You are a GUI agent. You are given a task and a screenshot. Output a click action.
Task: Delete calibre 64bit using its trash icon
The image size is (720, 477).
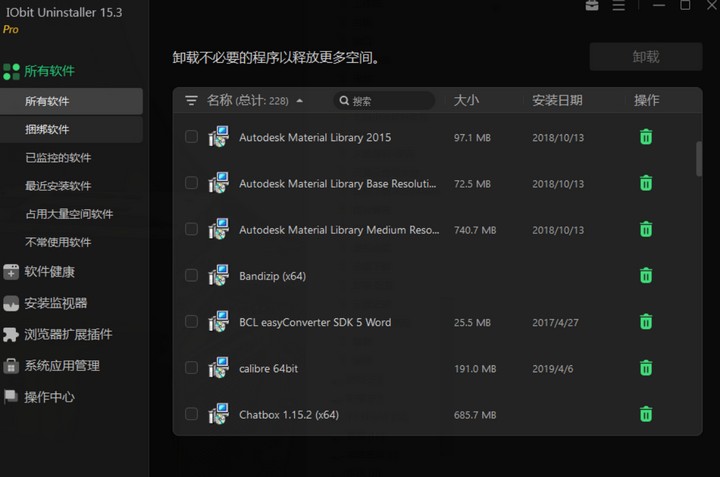[646, 368]
